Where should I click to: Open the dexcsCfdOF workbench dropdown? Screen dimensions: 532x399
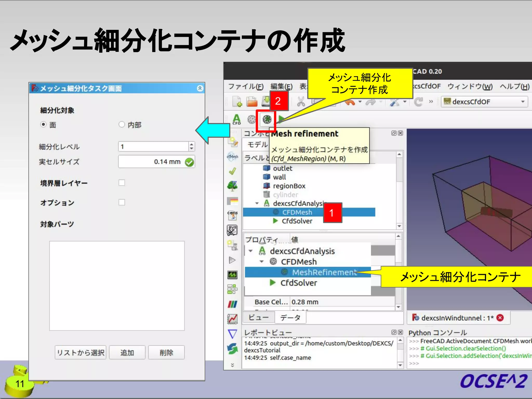(x=485, y=102)
